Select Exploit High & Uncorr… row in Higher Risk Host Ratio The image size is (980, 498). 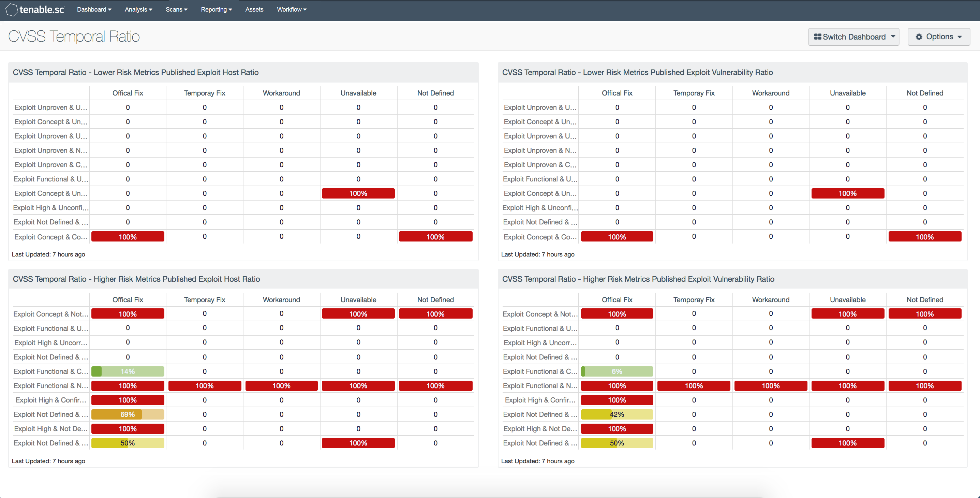click(243, 342)
